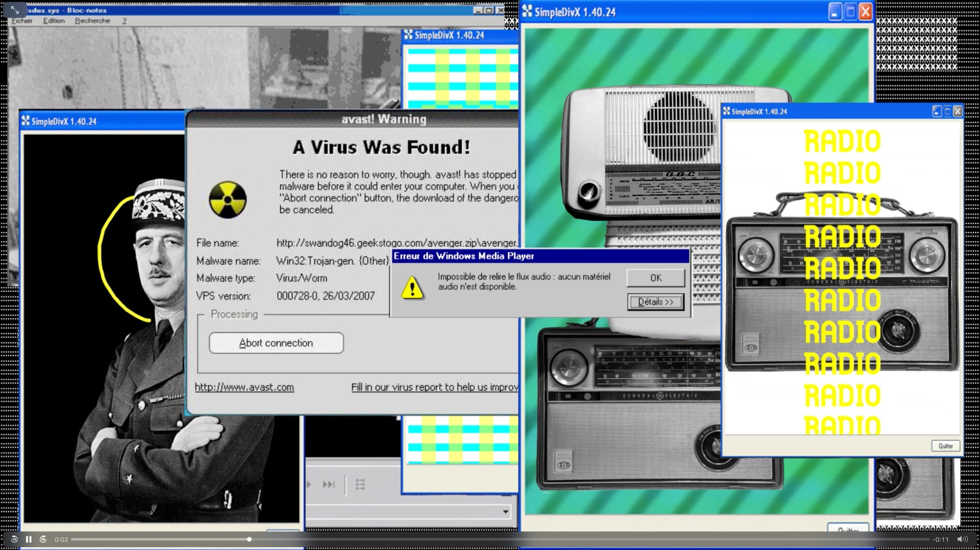The width and height of the screenshot is (980, 550).
Task: Maximize the large SimpleDivX radios window
Action: pyautogui.click(x=850, y=12)
